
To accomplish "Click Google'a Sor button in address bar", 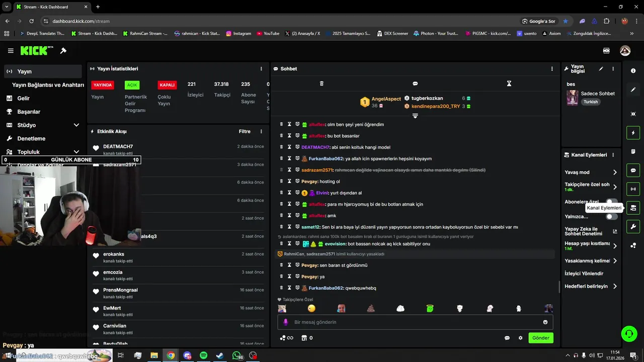I will (x=539, y=21).
